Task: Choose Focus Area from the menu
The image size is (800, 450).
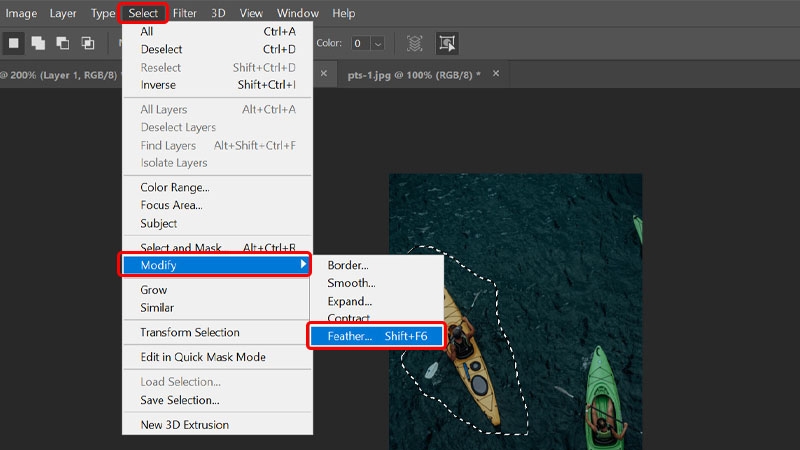Action: tap(217, 206)
